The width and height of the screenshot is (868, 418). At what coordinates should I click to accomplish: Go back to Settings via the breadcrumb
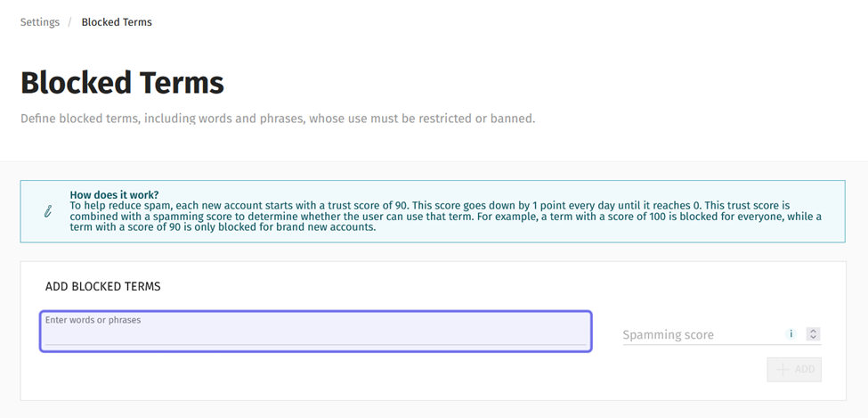tap(40, 22)
